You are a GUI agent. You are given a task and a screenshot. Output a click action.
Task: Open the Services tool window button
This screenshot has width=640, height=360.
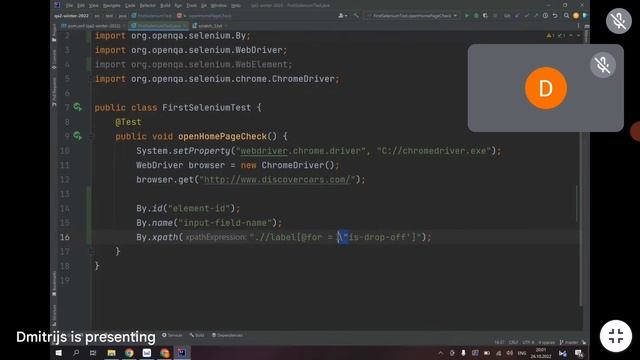pyautogui.click(x=172, y=335)
